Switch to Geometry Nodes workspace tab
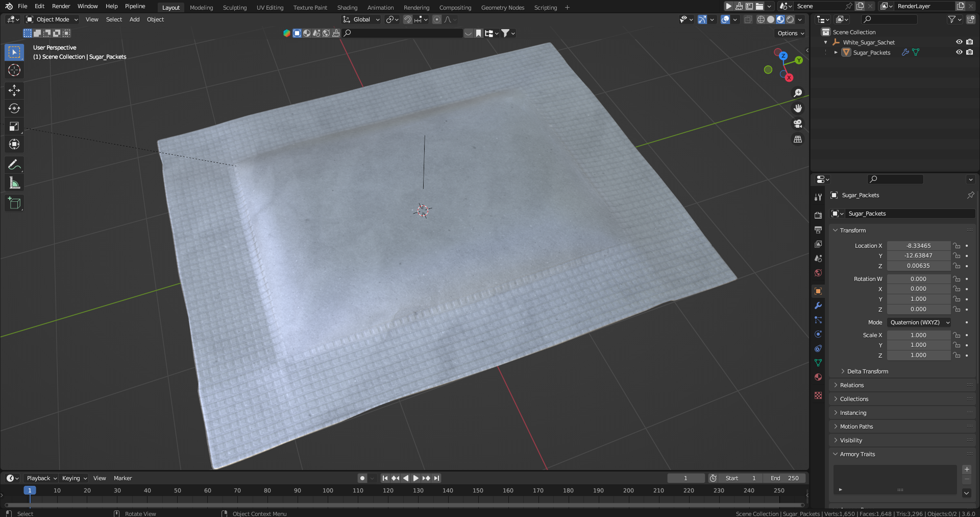Image resolution: width=980 pixels, height=517 pixels. point(503,8)
